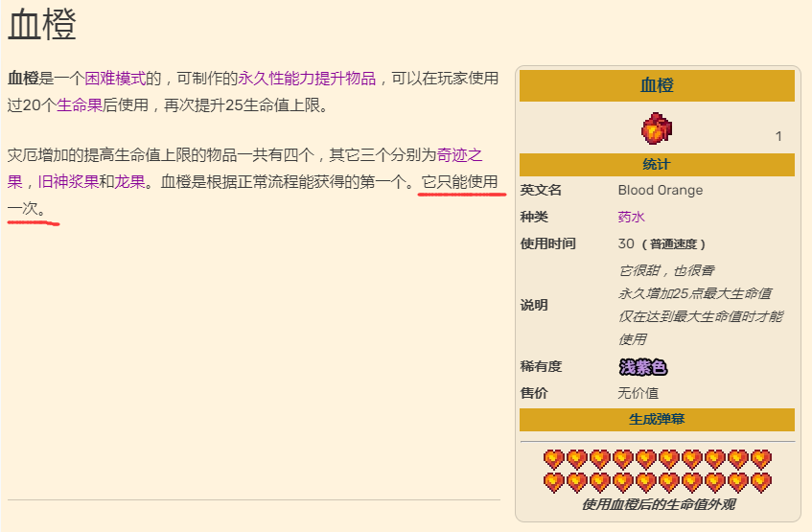The width and height of the screenshot is (812, 532).
Task: Open the 龙果 link
Action: pyautogui.click(x=130, y=181)
